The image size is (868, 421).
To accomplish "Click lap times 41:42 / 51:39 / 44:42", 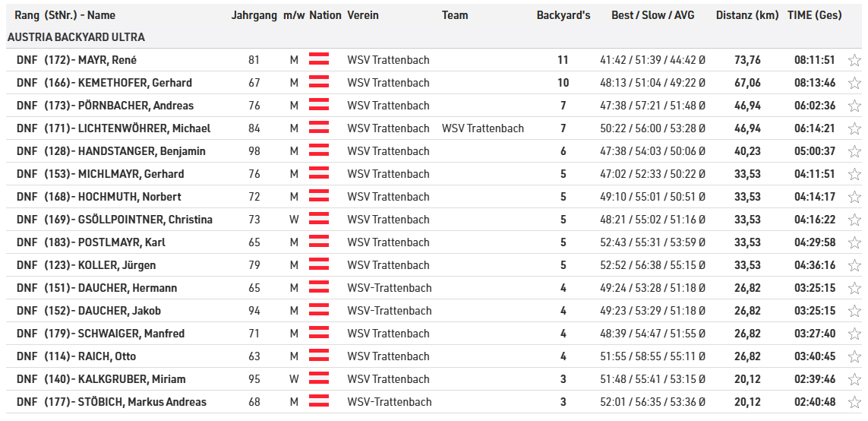I will click(x=652, y=60).
